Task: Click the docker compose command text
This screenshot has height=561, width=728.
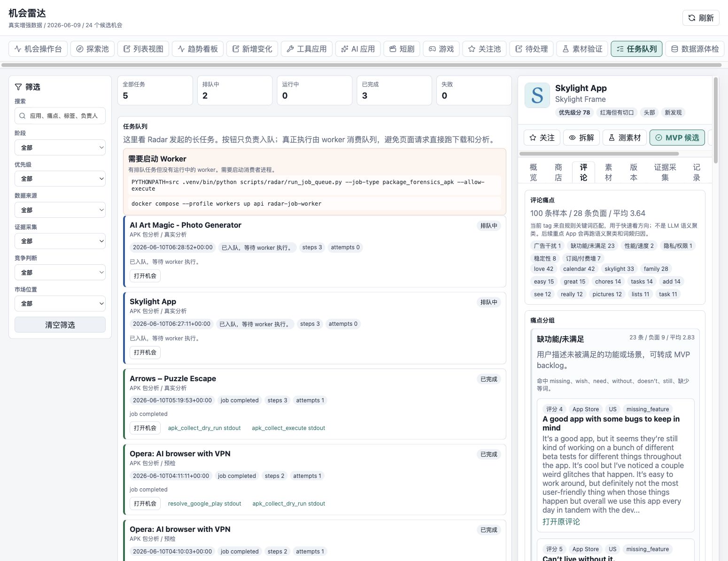Action: [226, 204]
